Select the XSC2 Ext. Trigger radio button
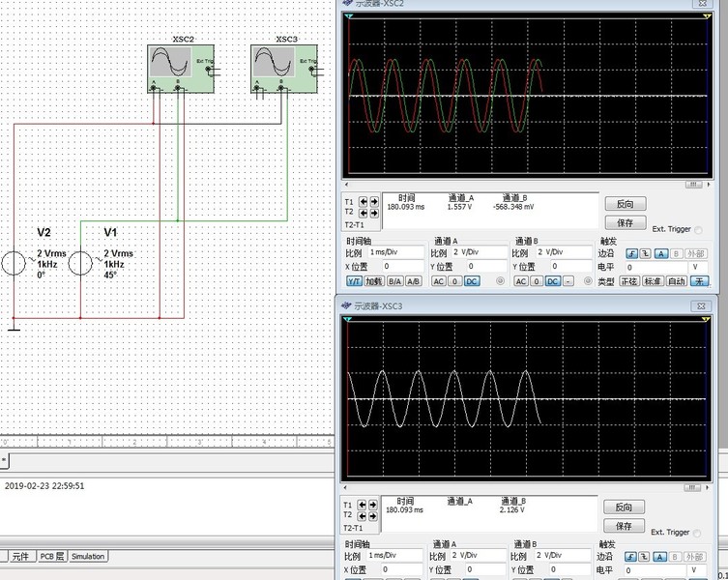728x580 pixels. point(698,230)
